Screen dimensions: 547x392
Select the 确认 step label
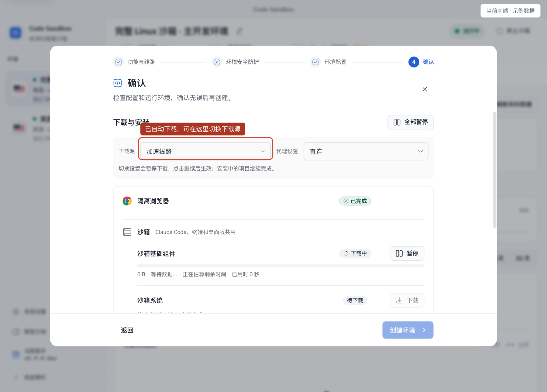point(428,62)
